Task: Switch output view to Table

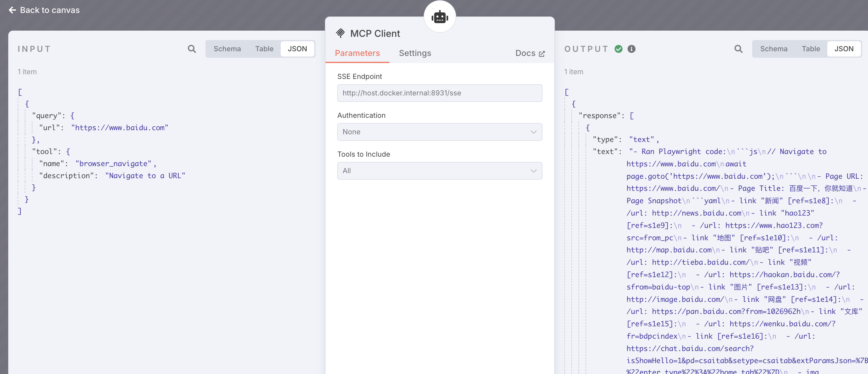Action: (x=811, y=49)
